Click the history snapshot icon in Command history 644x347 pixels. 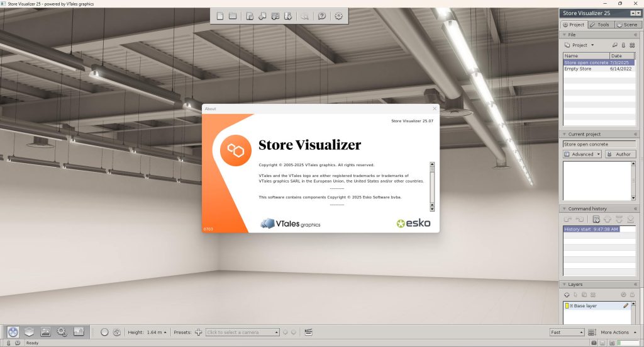[596, 219]
